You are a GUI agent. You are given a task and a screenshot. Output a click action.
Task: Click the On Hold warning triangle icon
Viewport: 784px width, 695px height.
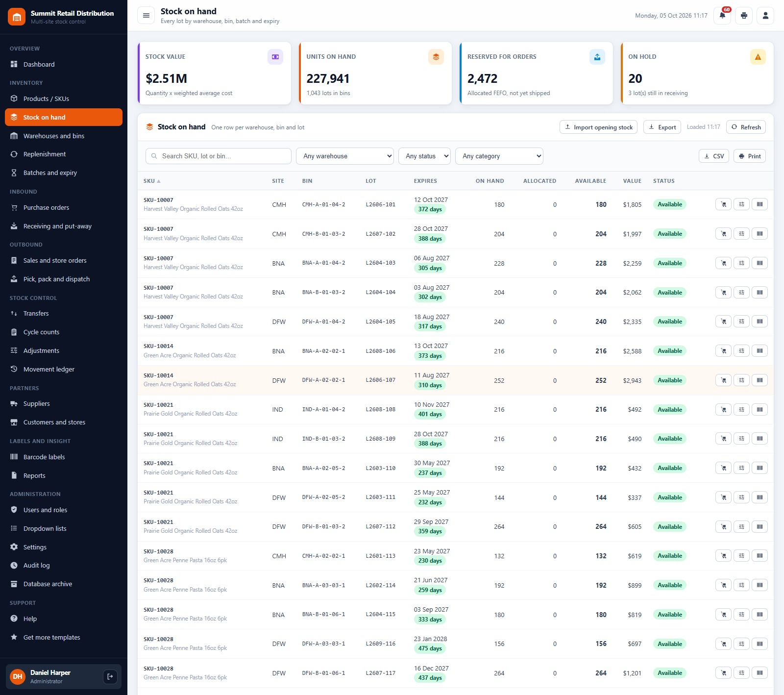point(758,57)
